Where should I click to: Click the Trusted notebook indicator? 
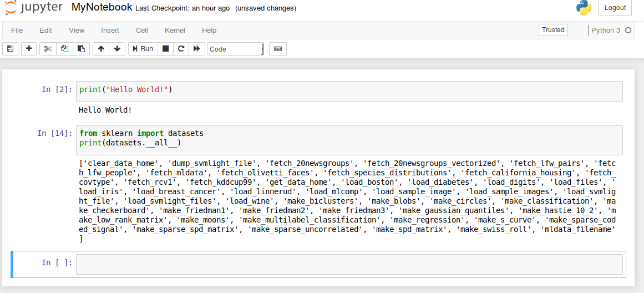(553, 30)
